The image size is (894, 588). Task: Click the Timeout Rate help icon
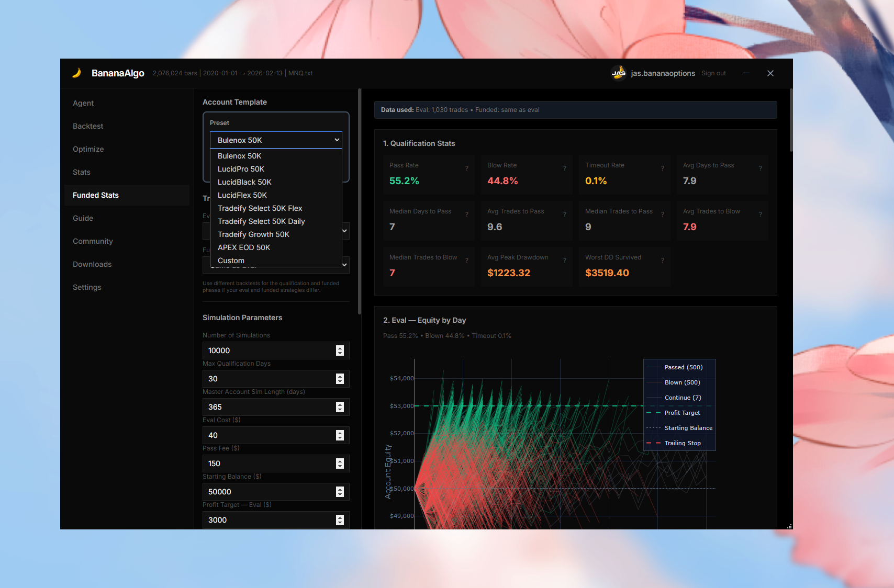click(663, 168)
